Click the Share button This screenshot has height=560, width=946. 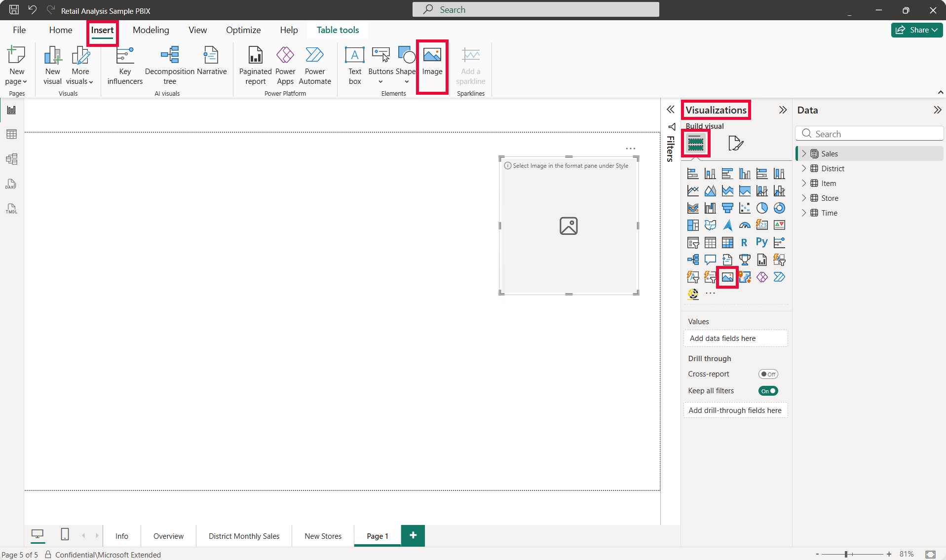coord(917,30)
